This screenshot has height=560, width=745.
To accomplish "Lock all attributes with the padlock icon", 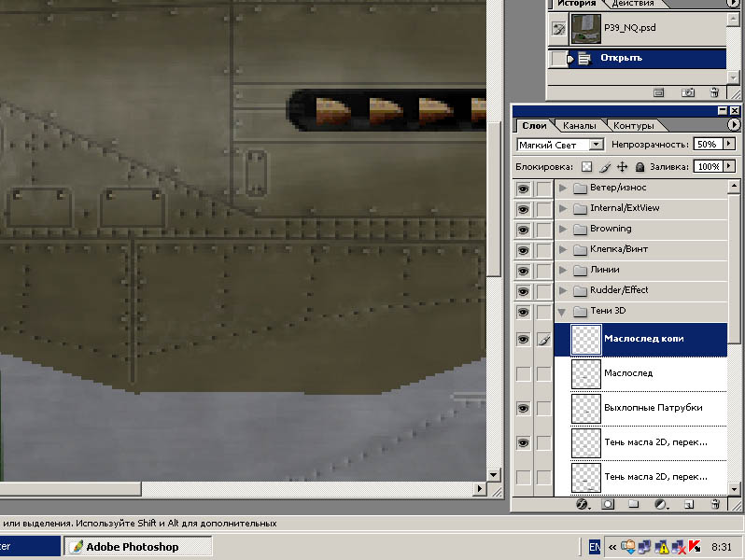I will coord(640,167).
